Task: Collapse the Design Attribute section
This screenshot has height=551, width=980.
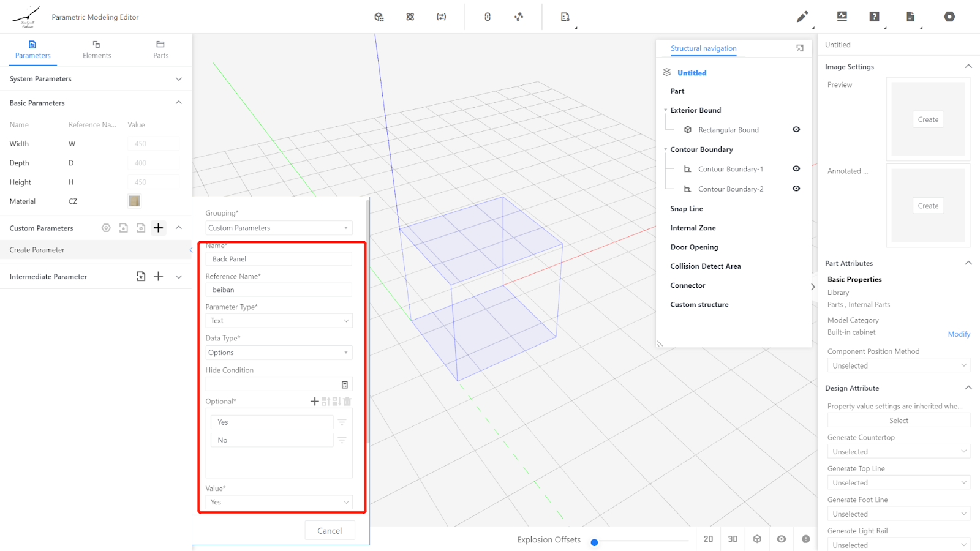Action: point(968,388)
